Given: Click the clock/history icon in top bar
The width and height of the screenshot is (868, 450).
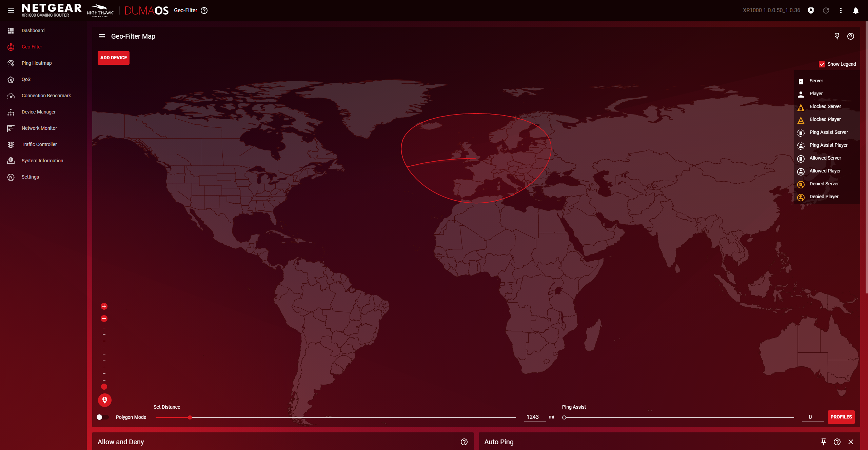Looking at the screenshot, I should coord(826,10).
